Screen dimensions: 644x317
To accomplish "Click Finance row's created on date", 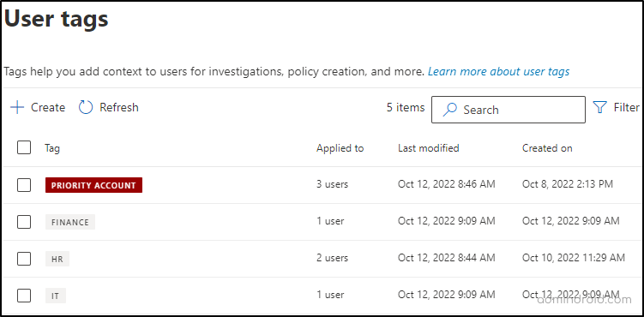I will [571, 221].
